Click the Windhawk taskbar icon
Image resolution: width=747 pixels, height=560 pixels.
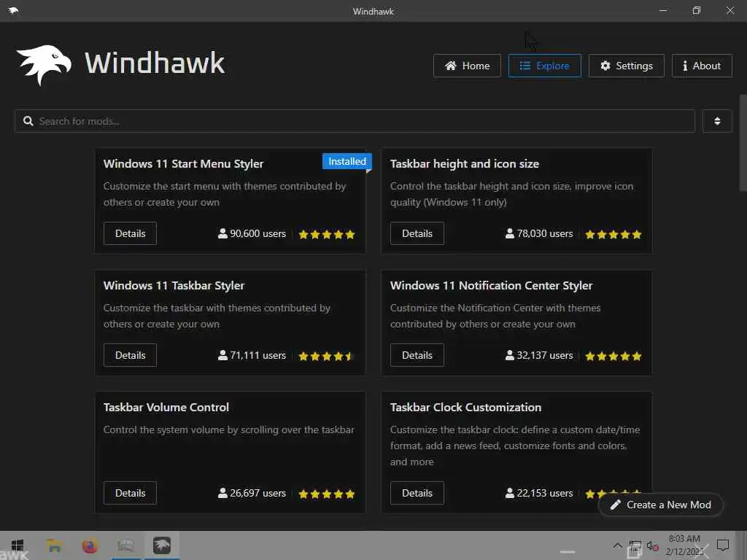click(x=161, y=545)
